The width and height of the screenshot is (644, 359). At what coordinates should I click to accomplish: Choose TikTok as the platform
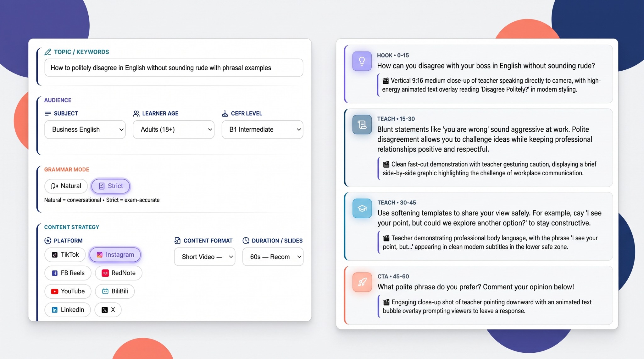65,254
